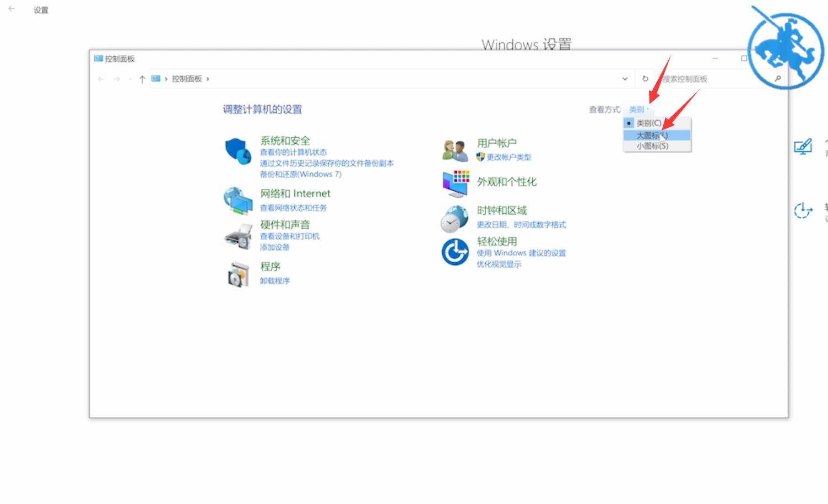Open 更改帐户类型 link
828x504 pixels.
[x=509, y=157]
